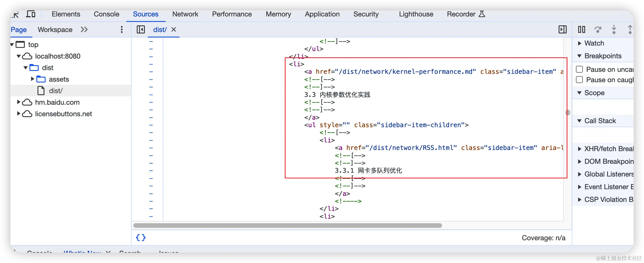Click the top frame folder icon

tap(20, 44)
